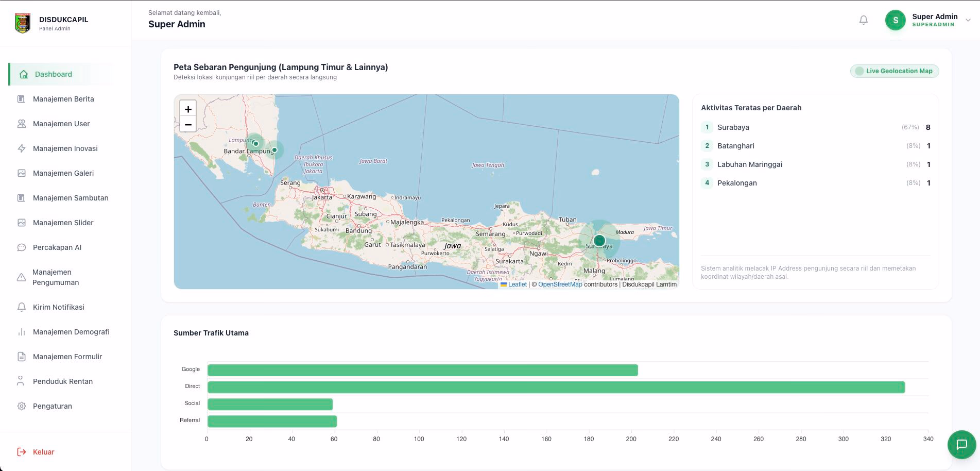Open notifications bell in top header
The height and width of the screenshot is (471, 980).
[864, 20]
